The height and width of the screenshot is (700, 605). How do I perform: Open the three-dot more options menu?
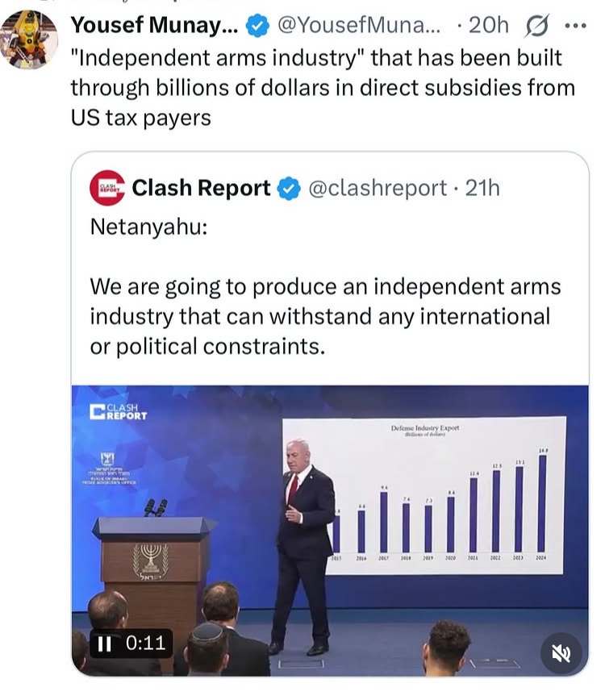[x=575, y=26]
